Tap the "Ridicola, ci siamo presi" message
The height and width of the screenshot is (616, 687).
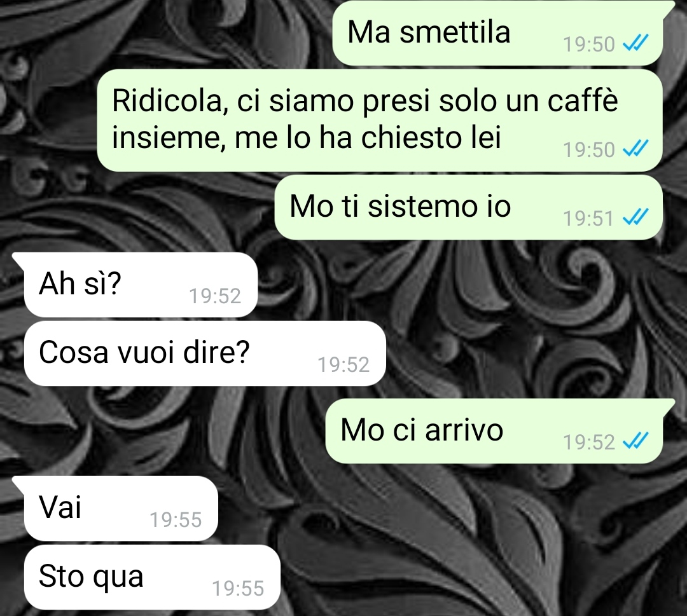pyautogui.click(x=379, y=120)
